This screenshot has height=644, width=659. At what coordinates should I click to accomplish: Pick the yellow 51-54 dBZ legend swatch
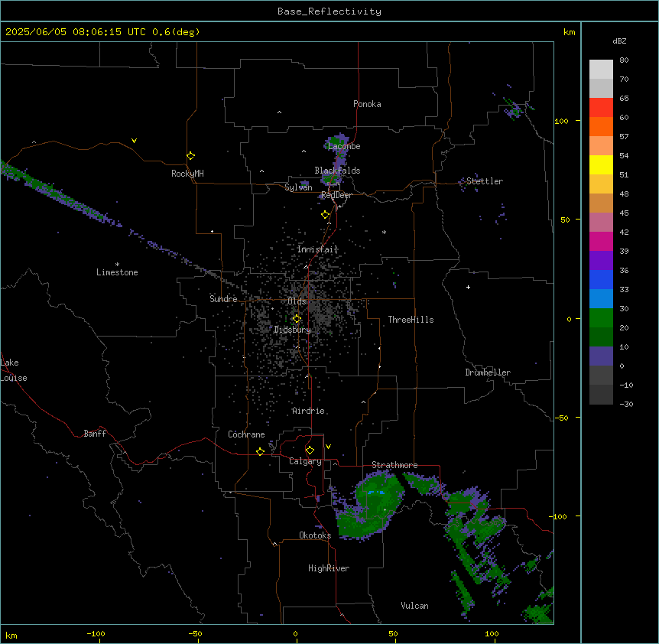[x=601, y=164]
